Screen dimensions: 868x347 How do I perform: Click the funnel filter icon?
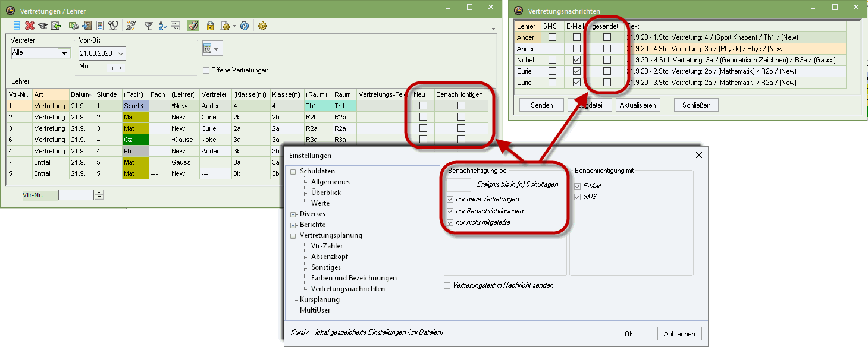pyautogui.click(x=149, y=26)
